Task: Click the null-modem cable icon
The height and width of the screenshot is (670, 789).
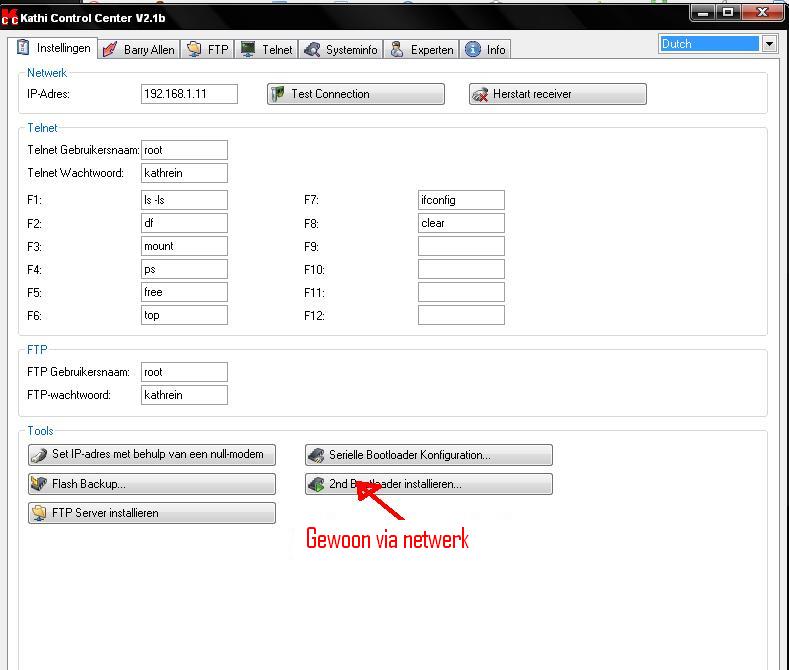Action: tap(39, 455)
